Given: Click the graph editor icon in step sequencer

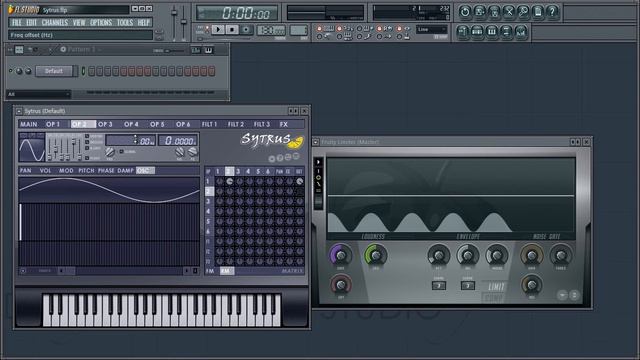Looking at the screenshot, I should click(196, 50).
